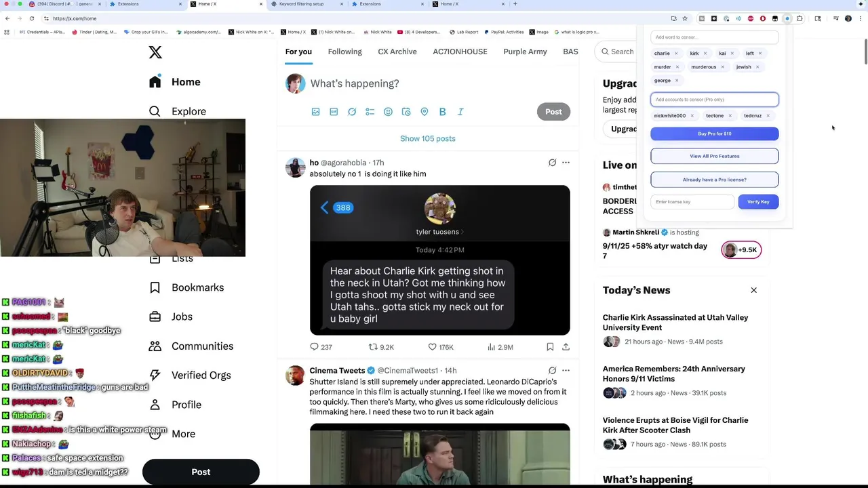Viewport: 868px width, 488px height.
Task: Open the X logo home link
Action: [x=155, y=52]
